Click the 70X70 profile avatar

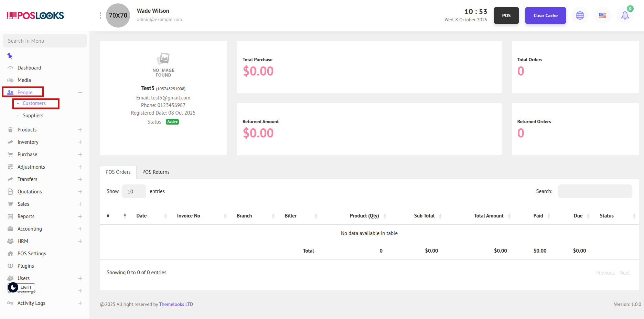(118, 15)
